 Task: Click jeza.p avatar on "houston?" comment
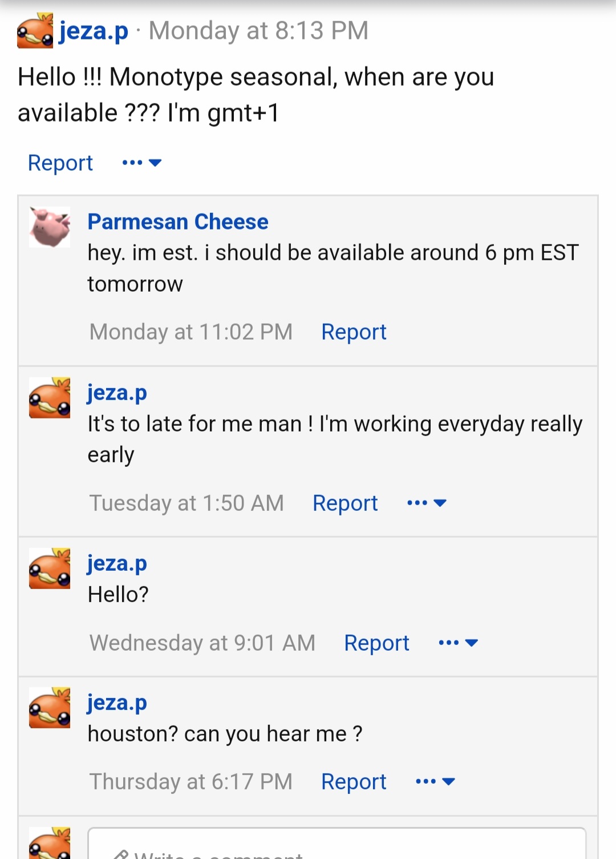(50, 708)
